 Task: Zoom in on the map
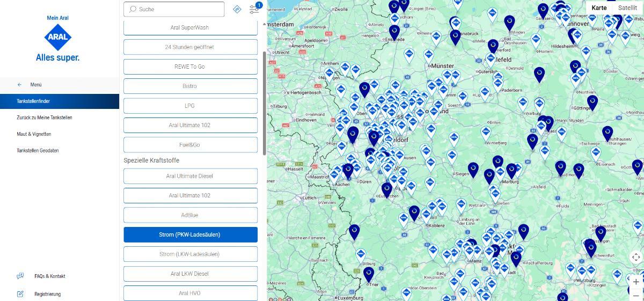click(636, 282)
